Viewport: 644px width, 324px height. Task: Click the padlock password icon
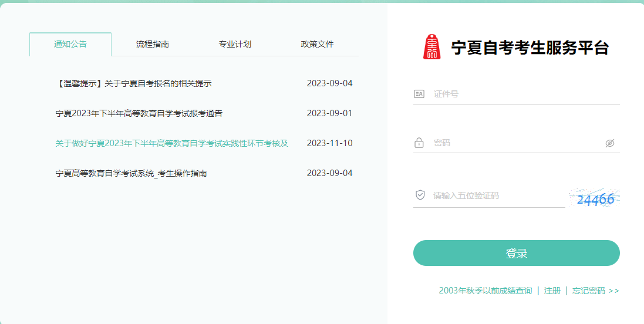point(419,143)
